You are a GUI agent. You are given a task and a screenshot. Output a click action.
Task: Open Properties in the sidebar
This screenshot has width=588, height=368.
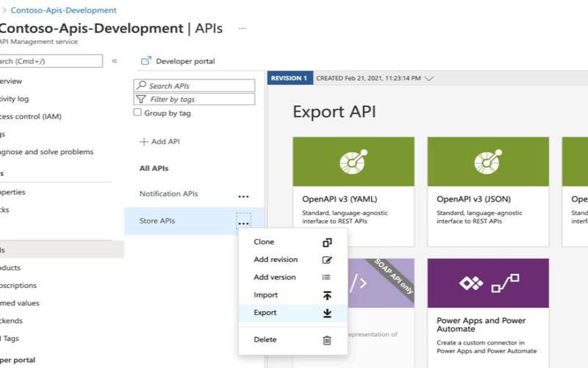[x=12, y=192]
